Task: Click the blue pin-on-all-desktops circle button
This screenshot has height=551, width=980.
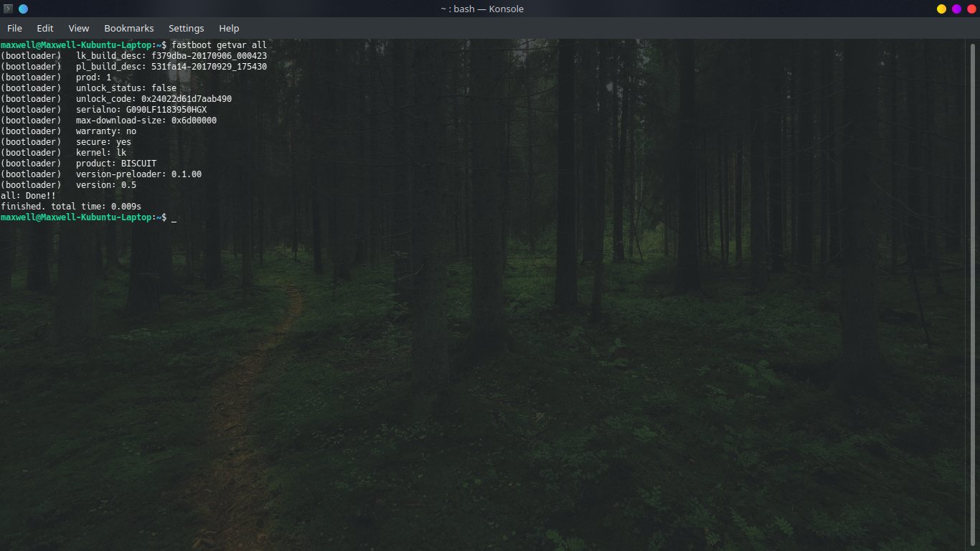Action: coord(23,9)
